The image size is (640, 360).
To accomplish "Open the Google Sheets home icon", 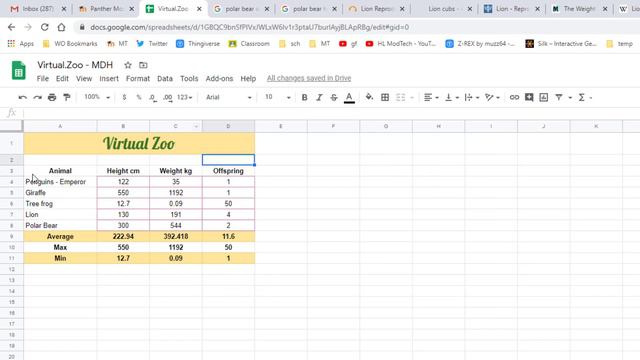I will click(18, 70).
